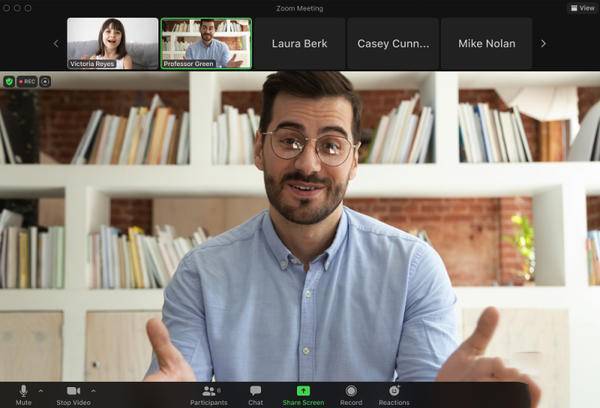
Task: Click the round icon next to REC
Action: (45, 81)
